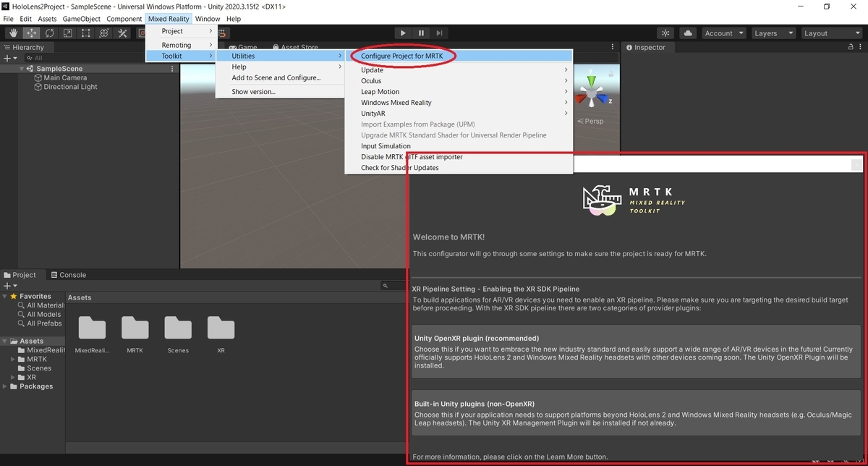
Task: Open the Account dropdown
Action: 723,33
